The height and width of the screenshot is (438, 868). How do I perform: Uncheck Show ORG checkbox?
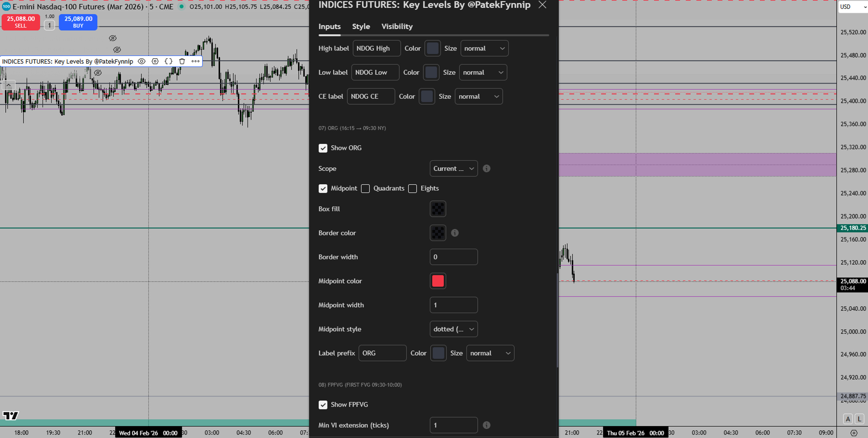[x=323, y=148]
